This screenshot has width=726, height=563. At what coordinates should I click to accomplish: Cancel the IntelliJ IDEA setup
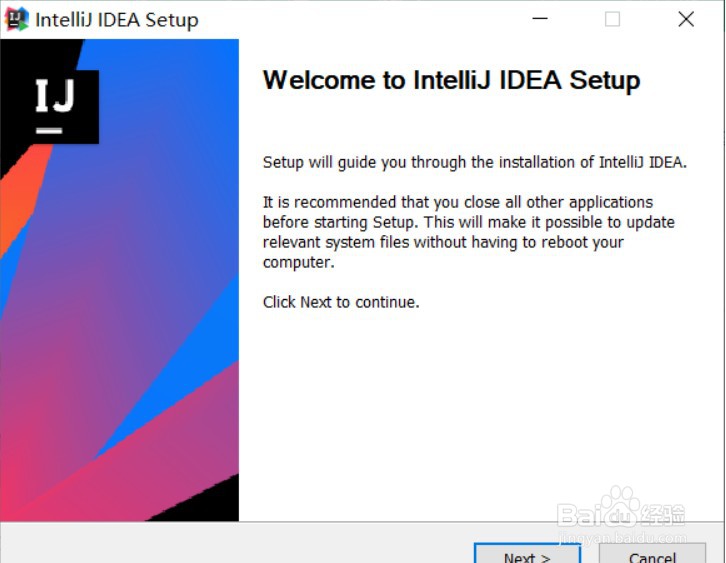pyautogui.click(x=652, y=554)
